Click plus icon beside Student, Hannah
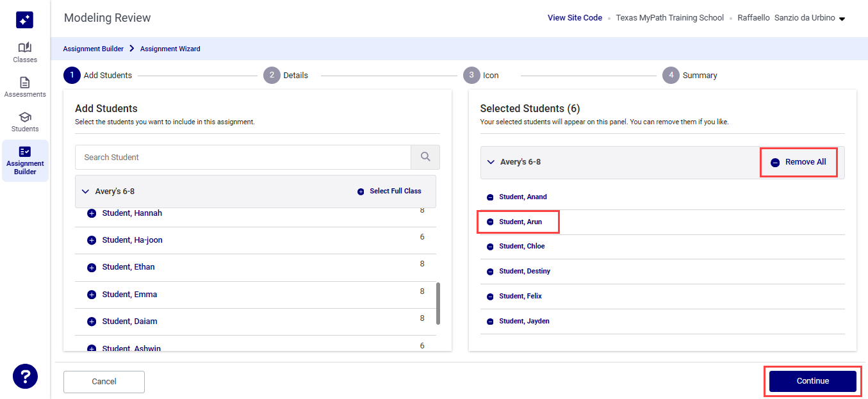 92,213
